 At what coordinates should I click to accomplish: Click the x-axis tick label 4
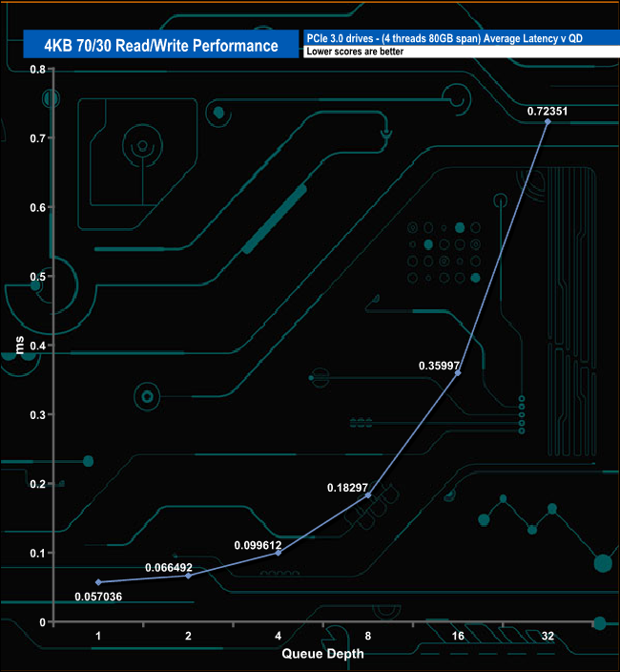pyautogui.click(x=278, y=636)
